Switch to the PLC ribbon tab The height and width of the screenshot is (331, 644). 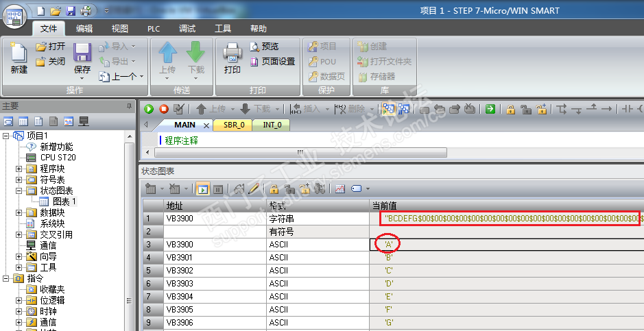click(154, 29)
